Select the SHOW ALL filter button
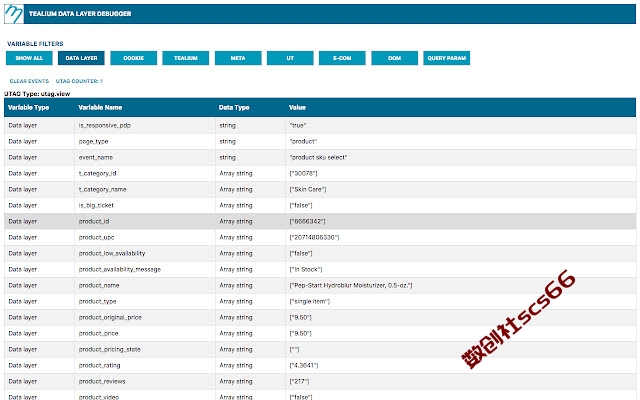This screenshot has width=640, height=400. [x=29, y=58]
